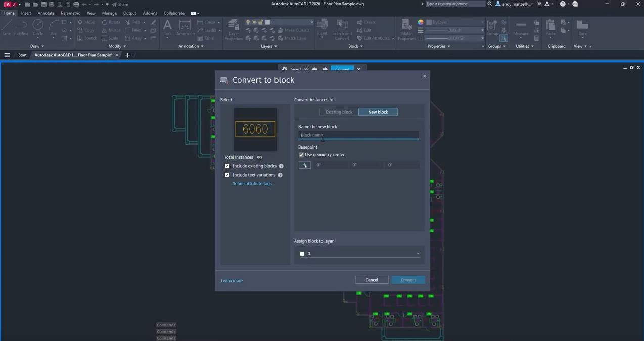Uncheck Use geometry center checkbox
The width and height of the screenshot is (644, 341).
click(301, 155)
